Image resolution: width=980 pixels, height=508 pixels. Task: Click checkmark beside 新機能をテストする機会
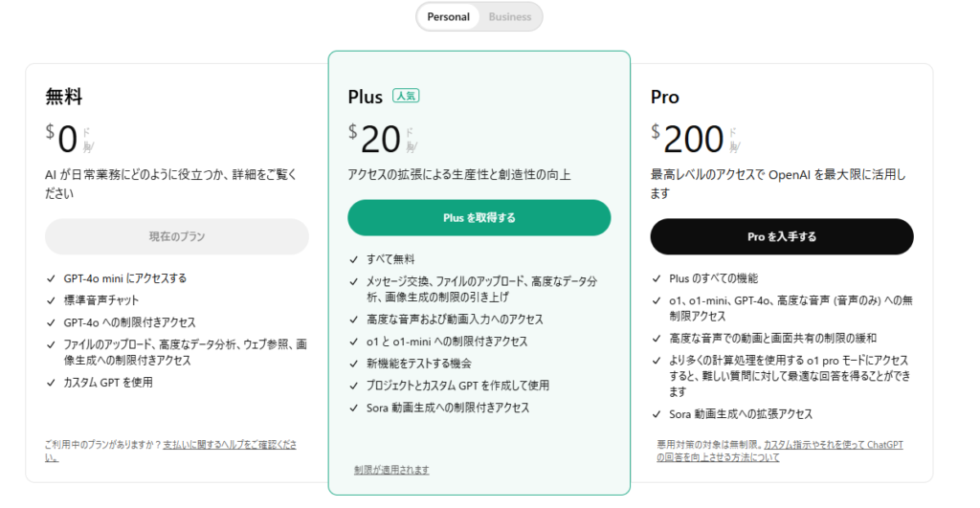click(x=353, y=364)
